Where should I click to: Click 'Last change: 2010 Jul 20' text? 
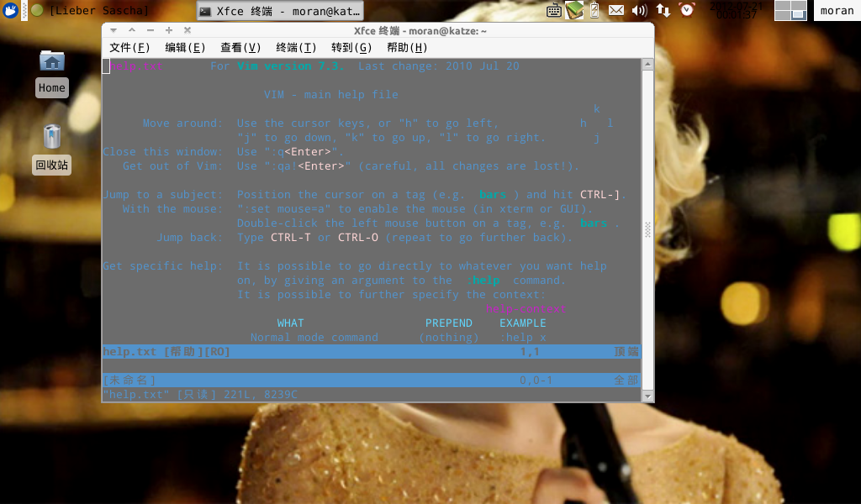439,66
